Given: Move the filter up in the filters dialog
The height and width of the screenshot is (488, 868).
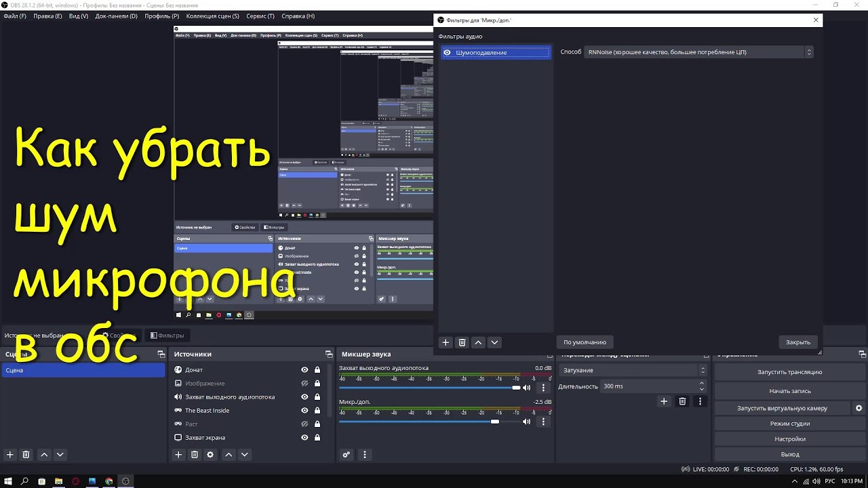Looking at the screenshot, I should [478, 342].
